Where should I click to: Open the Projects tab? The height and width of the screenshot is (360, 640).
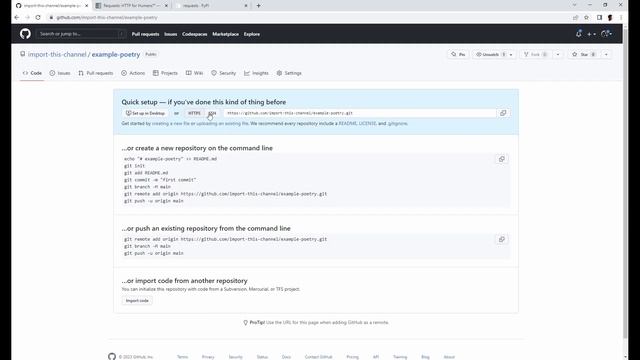click(165, 73)
